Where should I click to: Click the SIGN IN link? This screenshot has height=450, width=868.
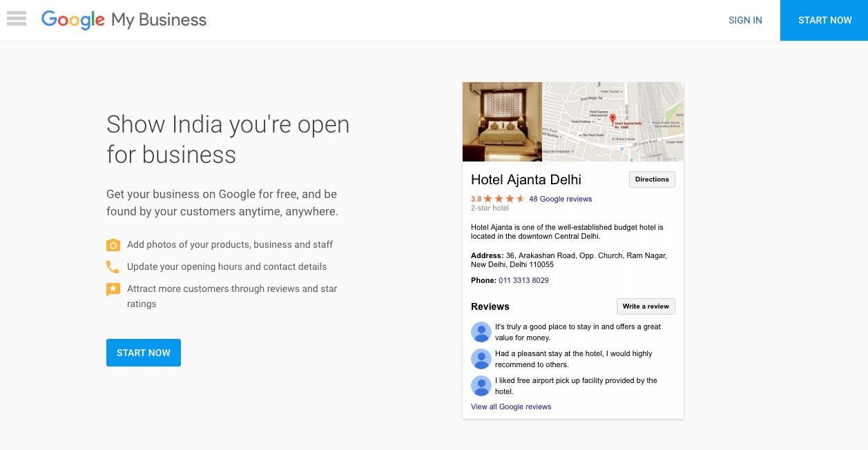745,20
